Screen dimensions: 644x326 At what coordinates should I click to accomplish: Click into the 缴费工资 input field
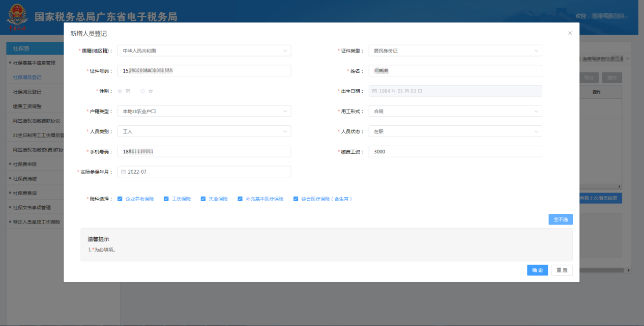pyautogui.click(x=455, y=152)
